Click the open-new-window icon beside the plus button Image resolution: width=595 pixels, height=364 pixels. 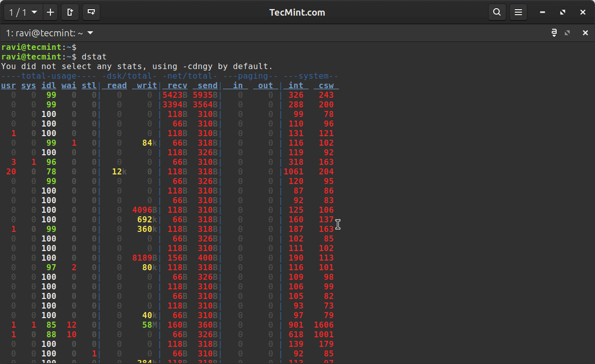[70, 12]
